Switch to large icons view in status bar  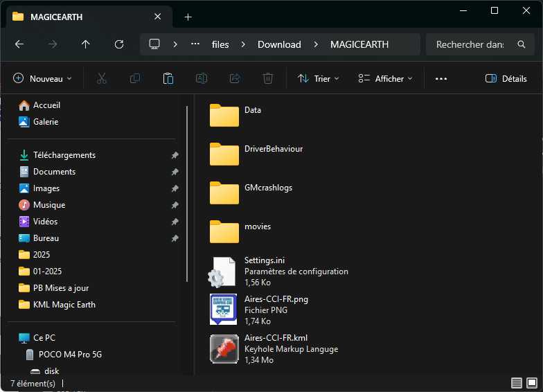point(531,383)
